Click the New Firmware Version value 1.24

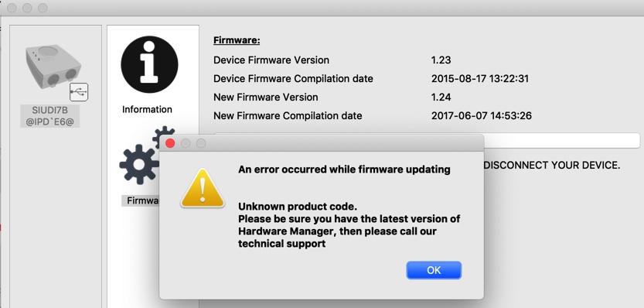pos(441,97)
